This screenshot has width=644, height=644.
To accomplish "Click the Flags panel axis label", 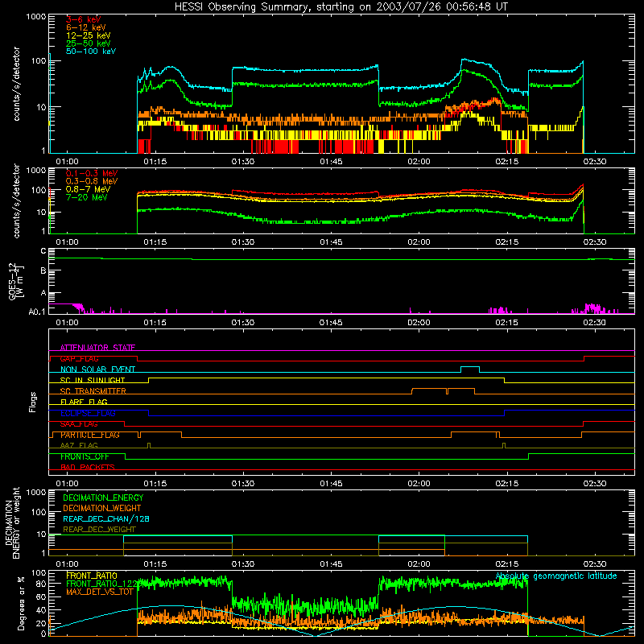I will pos(33,402).
